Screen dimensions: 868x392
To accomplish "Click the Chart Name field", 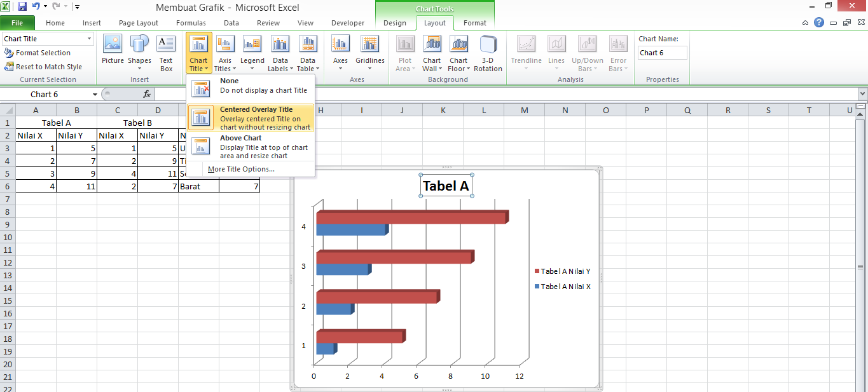I will [x=662, y=53].
